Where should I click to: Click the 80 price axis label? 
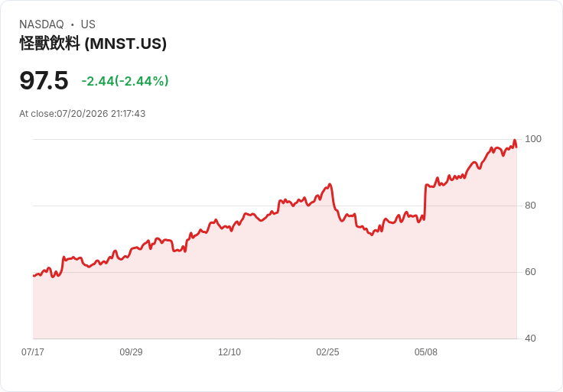pos(530,206)
